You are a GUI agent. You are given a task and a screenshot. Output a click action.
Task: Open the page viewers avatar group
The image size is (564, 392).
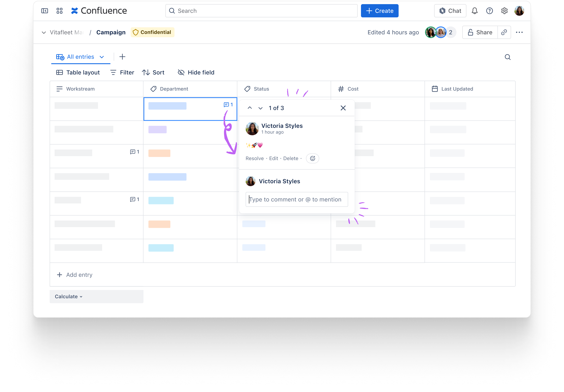click(441, 32)
